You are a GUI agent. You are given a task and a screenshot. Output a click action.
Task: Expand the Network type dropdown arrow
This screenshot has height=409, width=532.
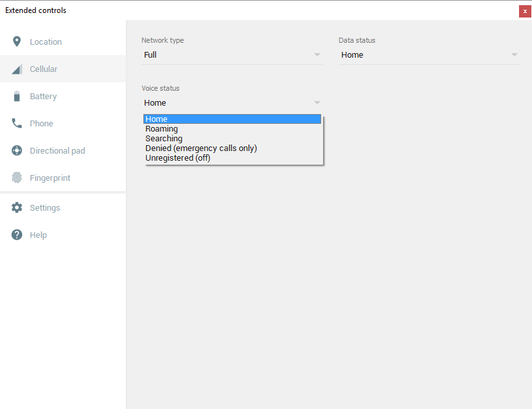click(317, 55)
